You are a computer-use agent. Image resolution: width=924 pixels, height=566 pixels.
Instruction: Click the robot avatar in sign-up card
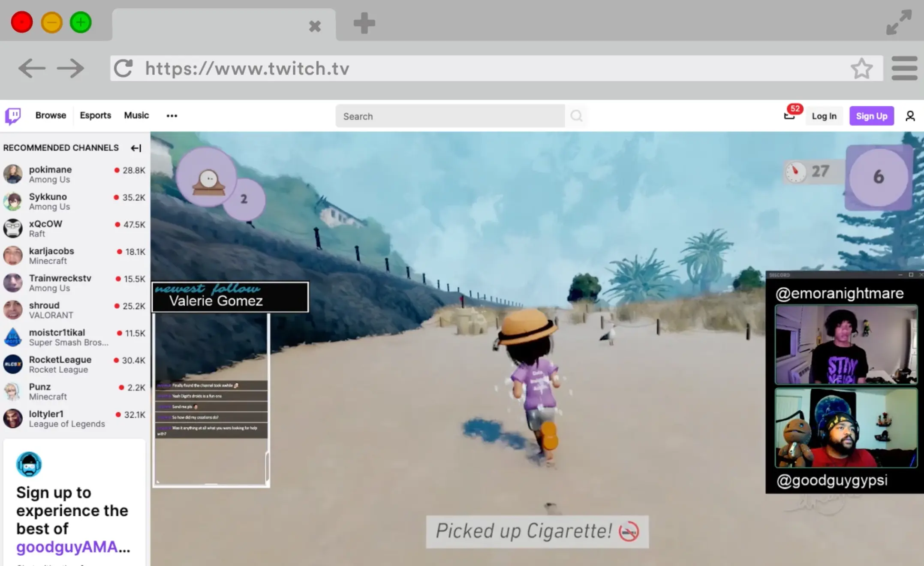point(29,464)
